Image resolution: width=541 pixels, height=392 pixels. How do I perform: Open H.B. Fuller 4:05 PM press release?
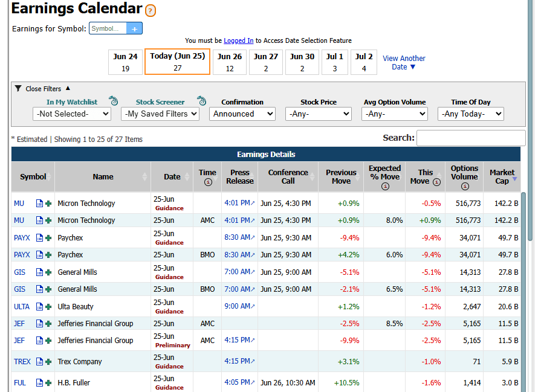click(239, 382)
